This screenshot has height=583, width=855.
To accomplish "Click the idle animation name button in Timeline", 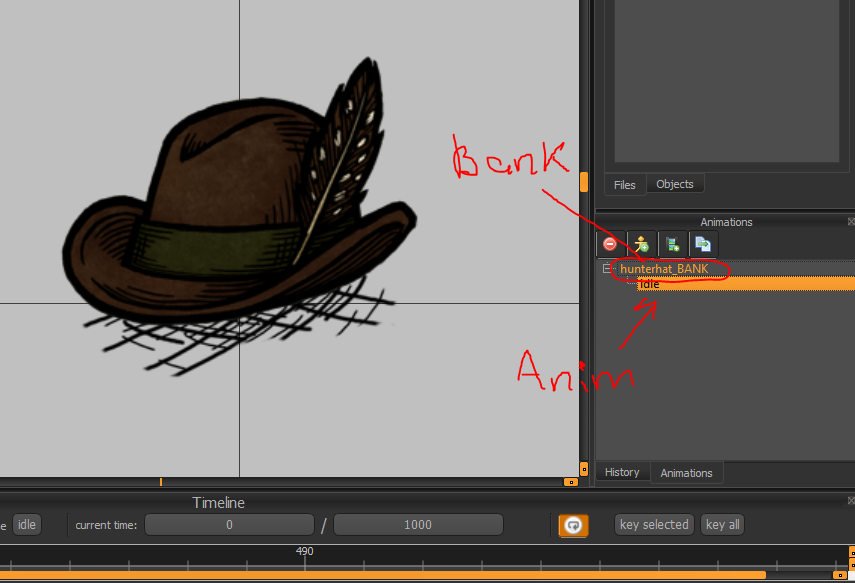I will tap(26, 525).
